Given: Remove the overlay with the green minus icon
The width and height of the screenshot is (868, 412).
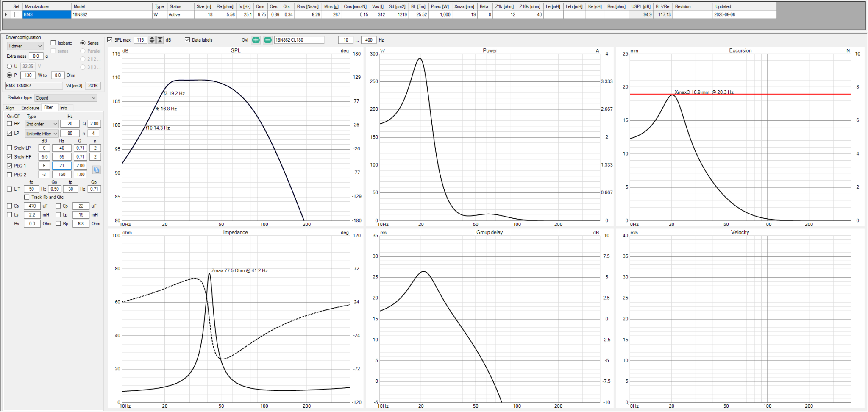Looking at the screenshot, I should pos(268,40).
